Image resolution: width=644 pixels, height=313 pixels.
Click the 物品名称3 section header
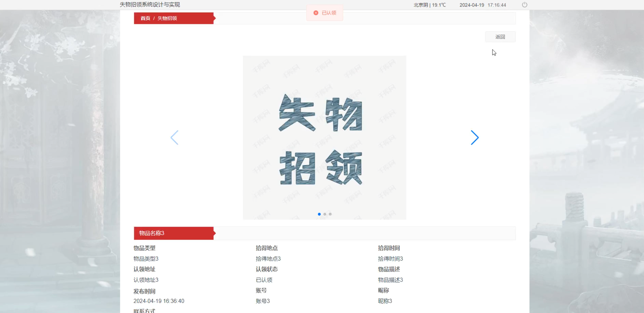point(151,233)
